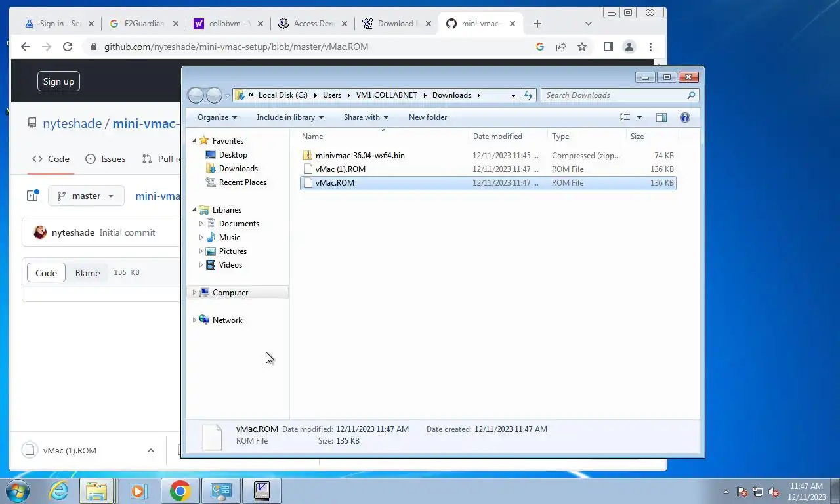Screen dimensions: 840x504
Task: Open the Downloads breadcrumb in address bar
Action: pos(451,95)
